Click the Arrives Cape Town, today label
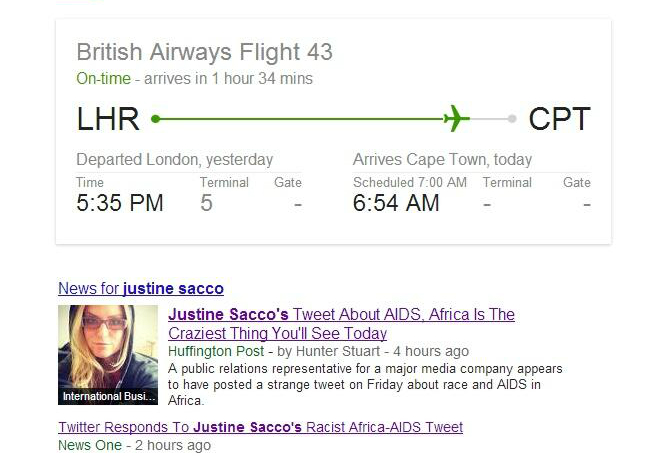 pyautogui.click(x=442, y=160)
